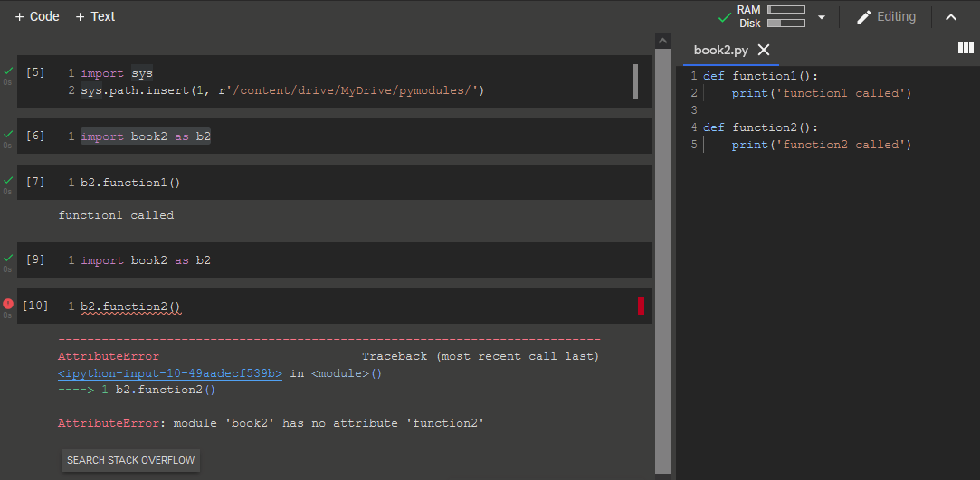Click 'def function2():' line in book2.py
980x480 pixels.
(761, 127)
